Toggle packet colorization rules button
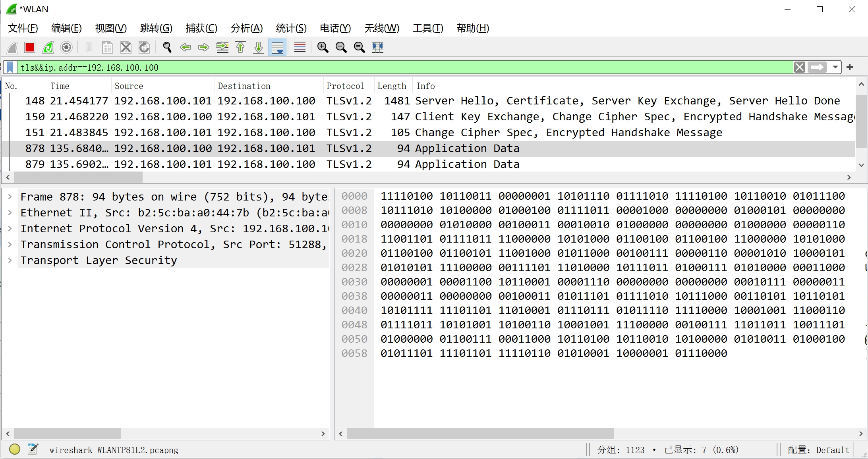Viewport: 868px width, 459px height. pos(300,48)
